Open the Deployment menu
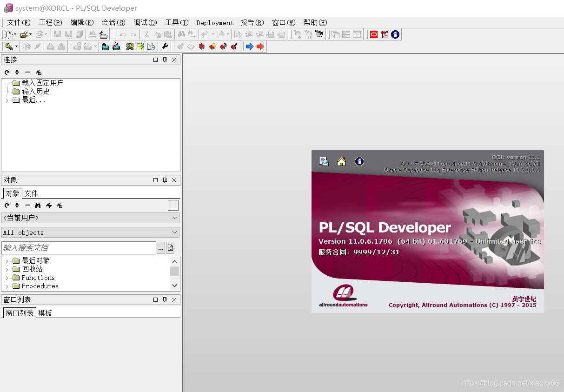This screenshot has height=392, width=564. coord(215,22)
